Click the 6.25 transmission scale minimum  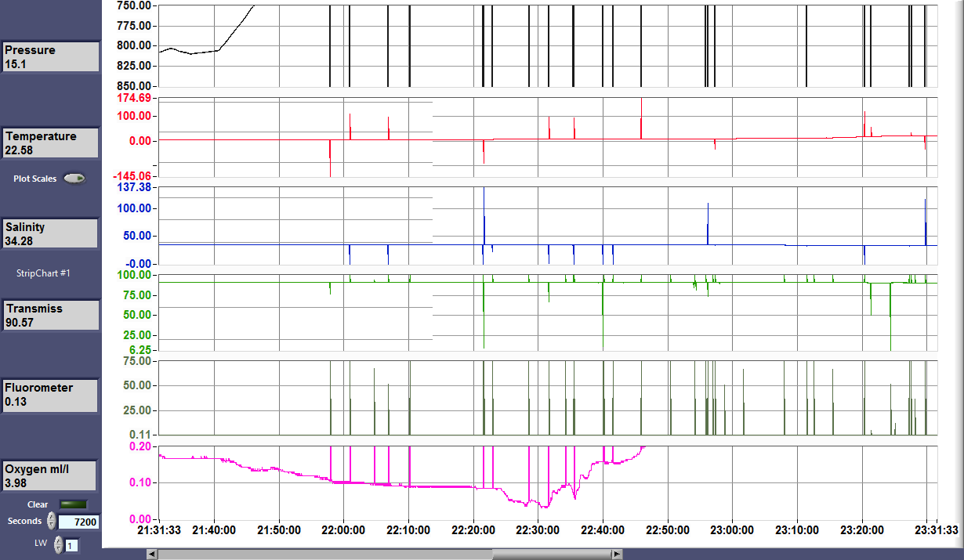(139, 350)
